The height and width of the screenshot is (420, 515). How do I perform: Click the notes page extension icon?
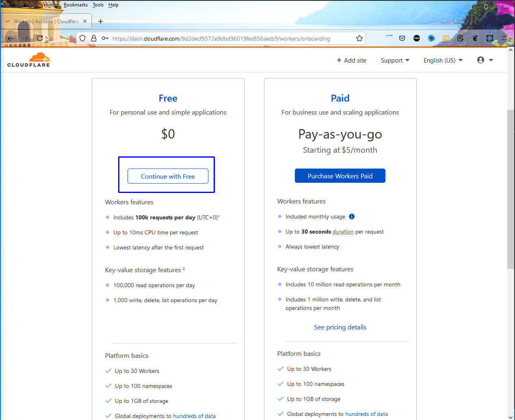tap(461, 38)
